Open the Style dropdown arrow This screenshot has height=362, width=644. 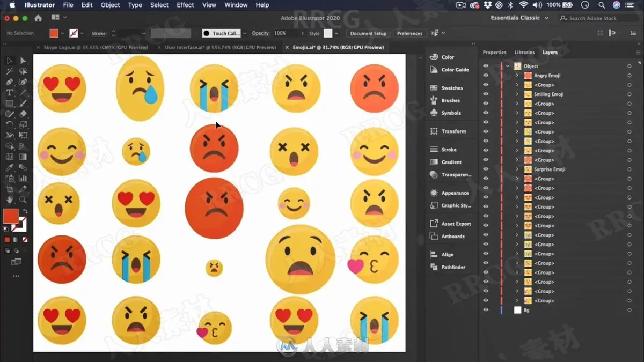click(336, 33)
